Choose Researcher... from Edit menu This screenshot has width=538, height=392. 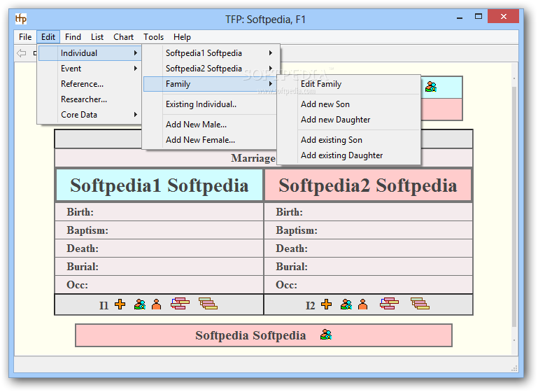tap(90, 99)
